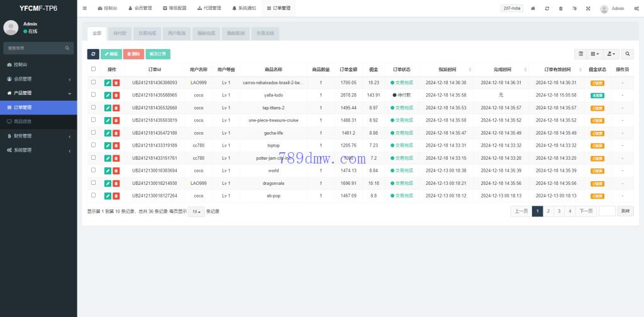Click the red delete icon for yalla-ludo order
The width and height of the screenshot is (644, 317).
116,95
